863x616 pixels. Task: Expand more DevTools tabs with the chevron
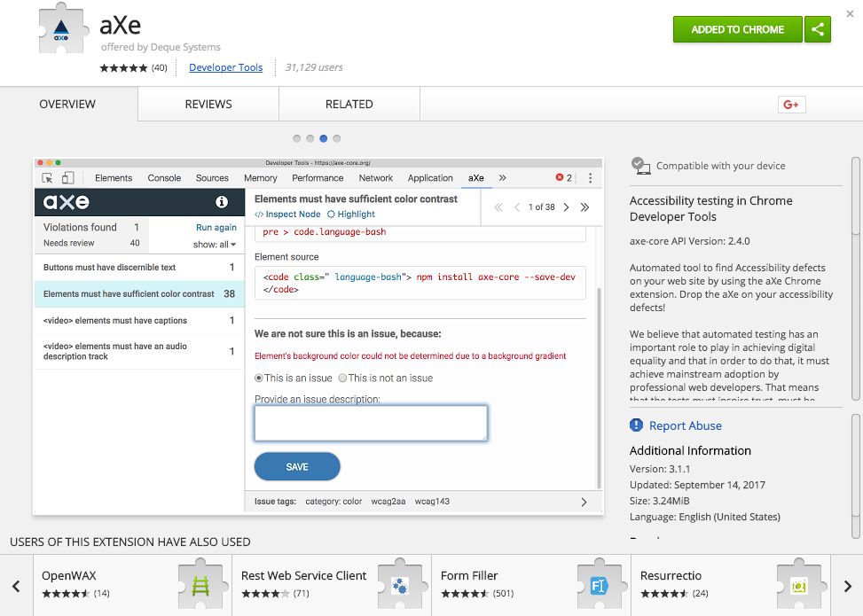coord(502,177)
